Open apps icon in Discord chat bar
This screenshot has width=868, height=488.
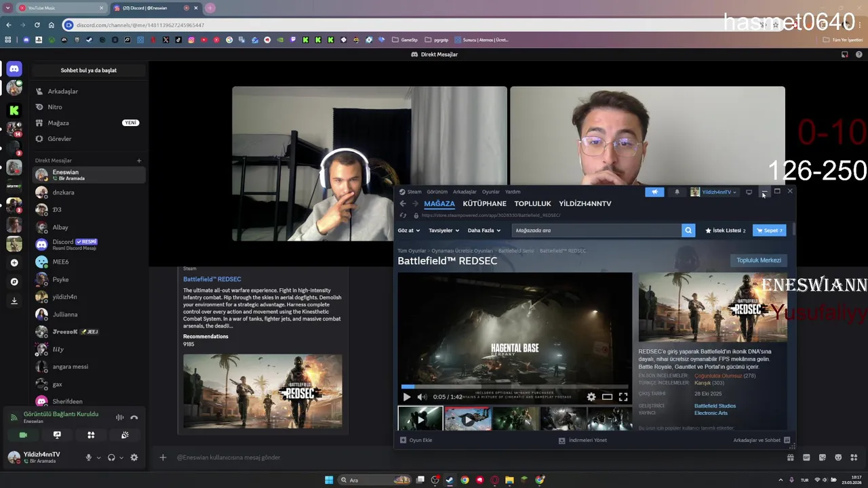854,457
